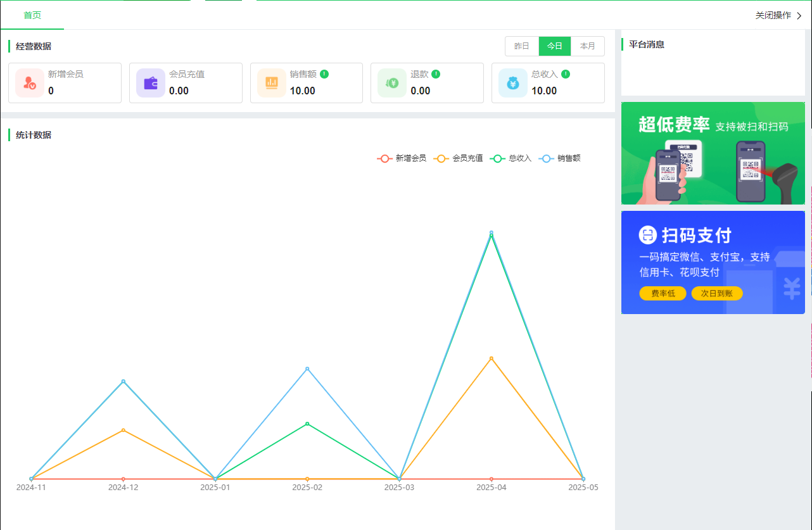The height and width of the screenshot is (530, 812).
Task: Click the 销售额 orange chart icon
Action: tap(272, 83)
